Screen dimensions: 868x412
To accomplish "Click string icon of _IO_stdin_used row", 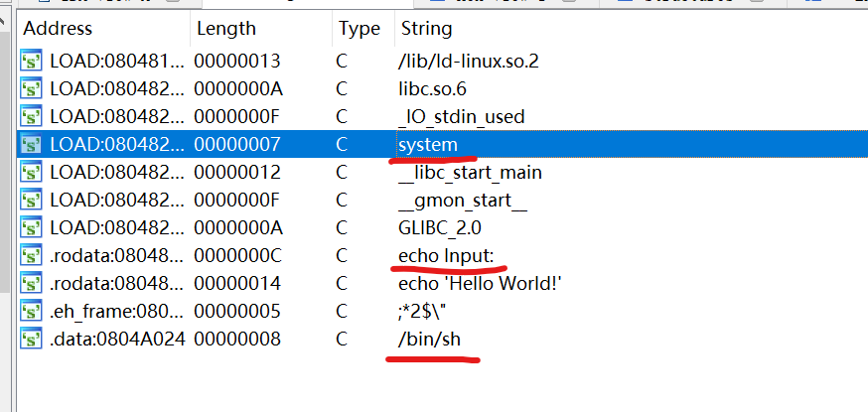I will 31,116.
